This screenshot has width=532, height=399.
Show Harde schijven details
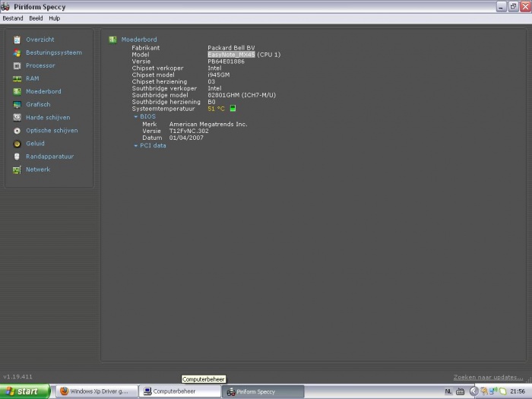[48, 117]
